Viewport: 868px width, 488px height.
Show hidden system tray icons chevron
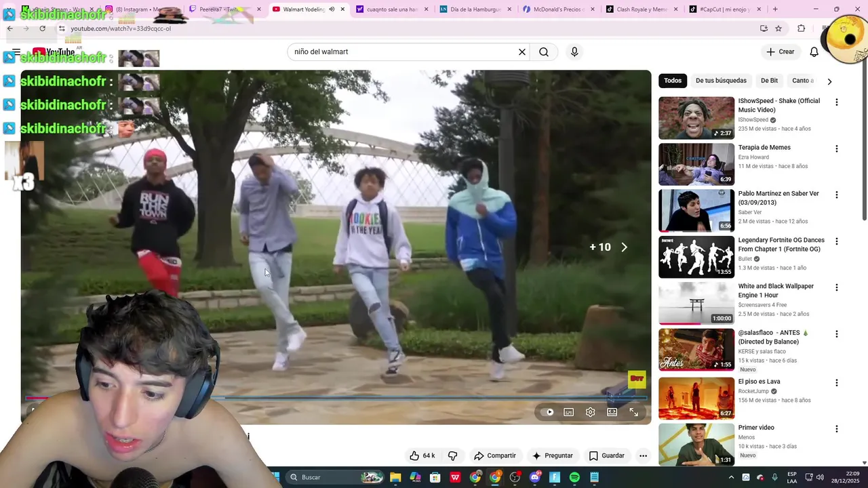coord(731,477)
